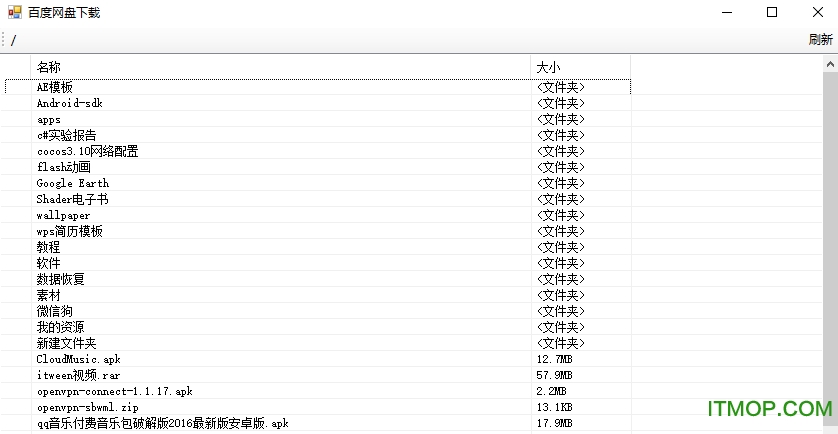Select the cocos3.10网络配置 folder
The height and width of the screenshot is (434, 838).
click(x=88, y=151)
